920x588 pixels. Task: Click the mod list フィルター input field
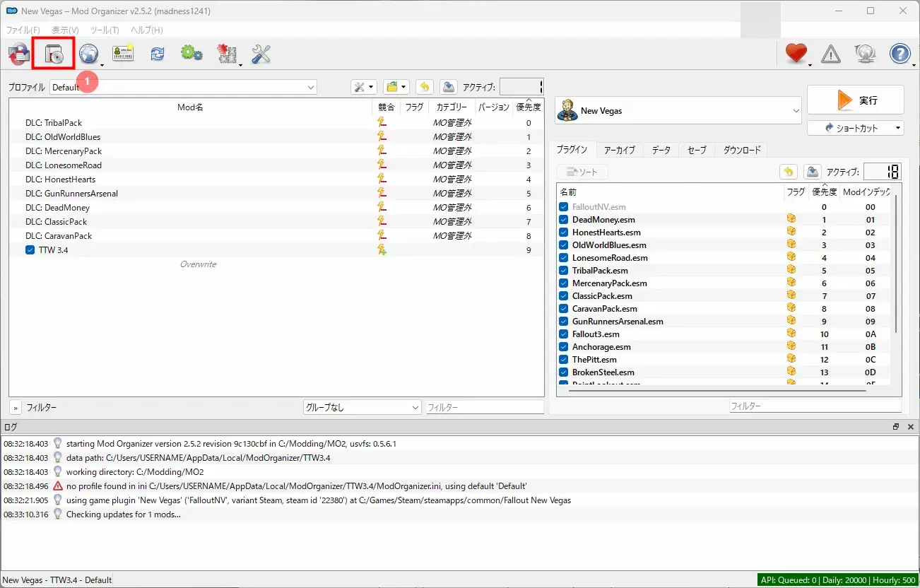click(x=485, y=408)
